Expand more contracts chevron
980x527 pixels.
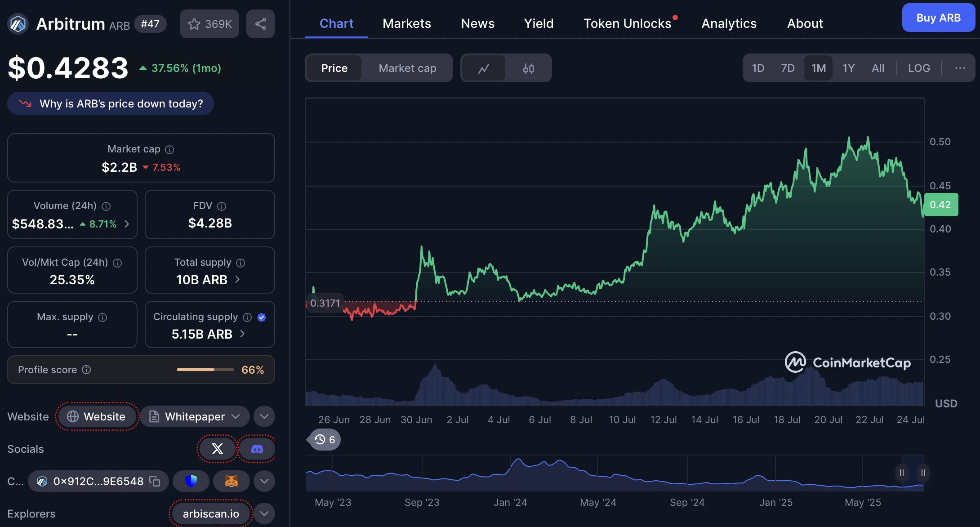(264, 481)
